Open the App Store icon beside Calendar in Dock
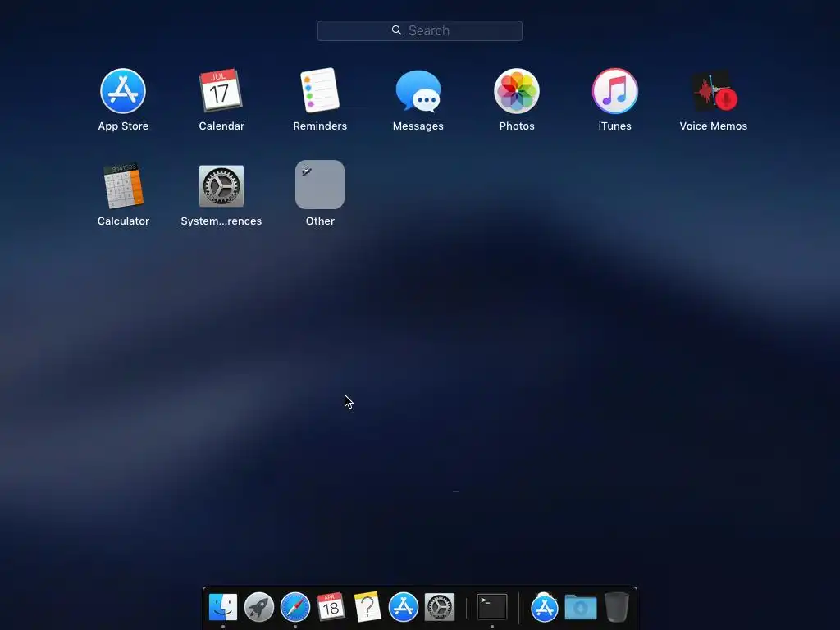The height and width of the screenshot is (630, 840). [x=404, y=607]
